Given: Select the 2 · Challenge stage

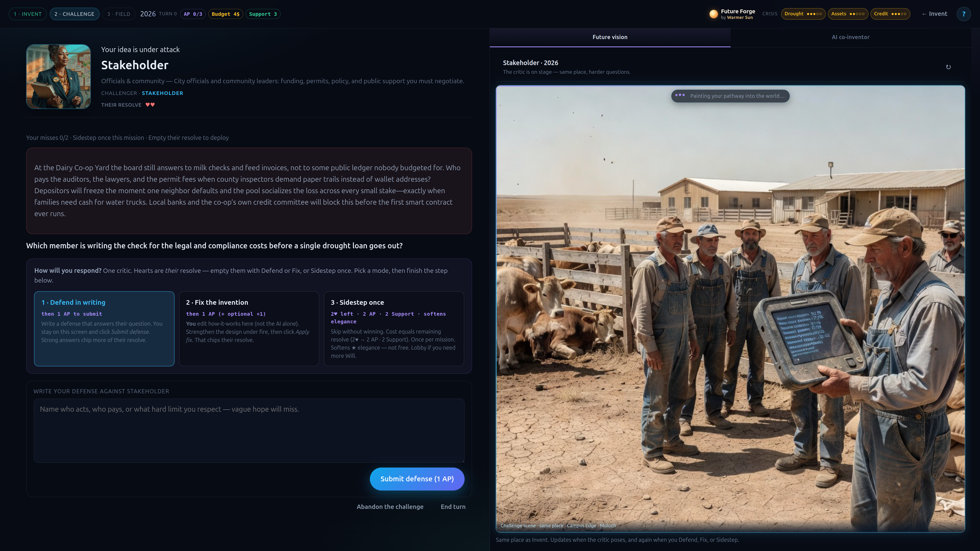Looking at the screenshot, I should click(x=75, y=14).
